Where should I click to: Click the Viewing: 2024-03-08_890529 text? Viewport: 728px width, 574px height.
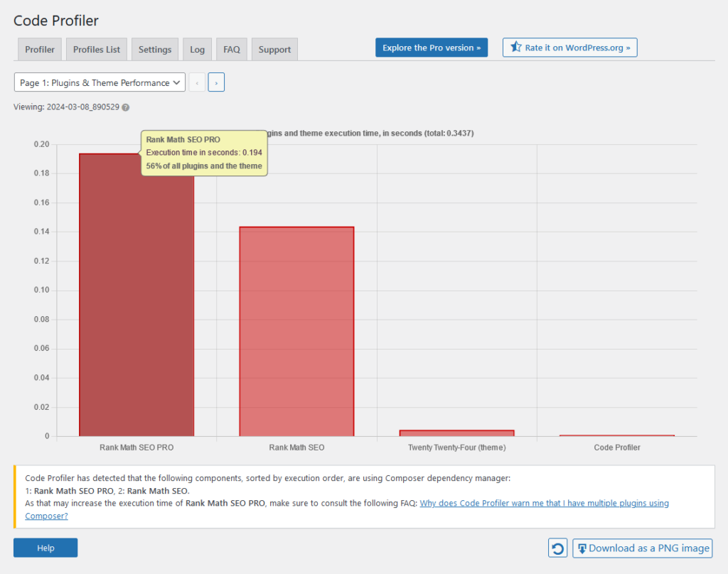pos(66,107)
